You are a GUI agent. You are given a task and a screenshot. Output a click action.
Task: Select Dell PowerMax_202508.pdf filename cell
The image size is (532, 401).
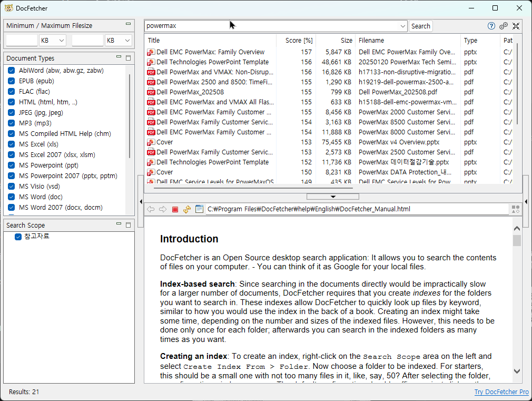click(x=398, y=92)
